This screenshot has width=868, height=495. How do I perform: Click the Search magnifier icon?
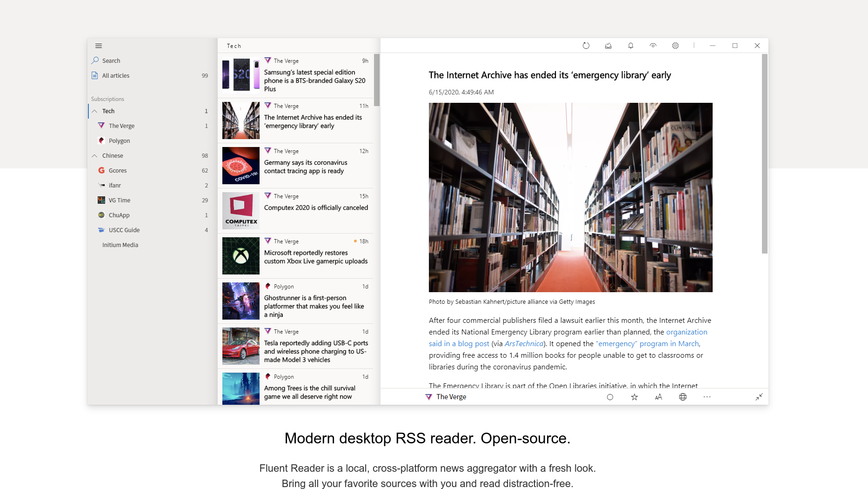(95, 60)
